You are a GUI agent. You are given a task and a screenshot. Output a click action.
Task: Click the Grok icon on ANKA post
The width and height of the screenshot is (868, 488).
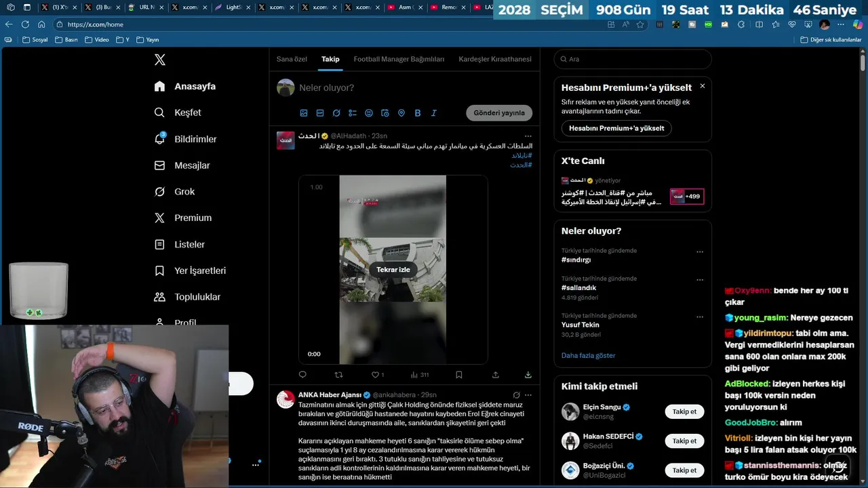click(x=516, y=395)
